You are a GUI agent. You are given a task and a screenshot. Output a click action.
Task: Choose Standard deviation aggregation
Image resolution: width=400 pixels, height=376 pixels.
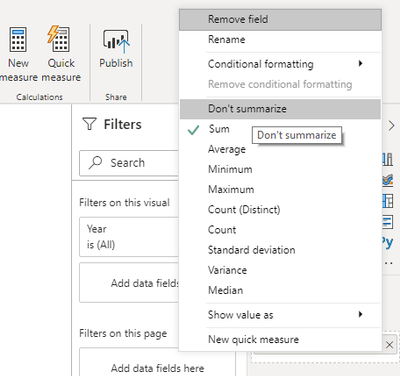coord(280,250)
